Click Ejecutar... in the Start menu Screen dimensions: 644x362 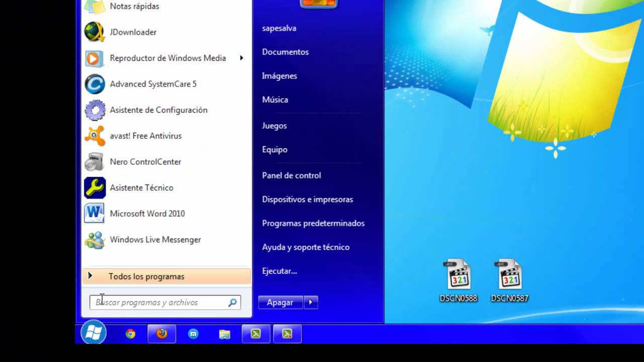(x=280, y=271)
